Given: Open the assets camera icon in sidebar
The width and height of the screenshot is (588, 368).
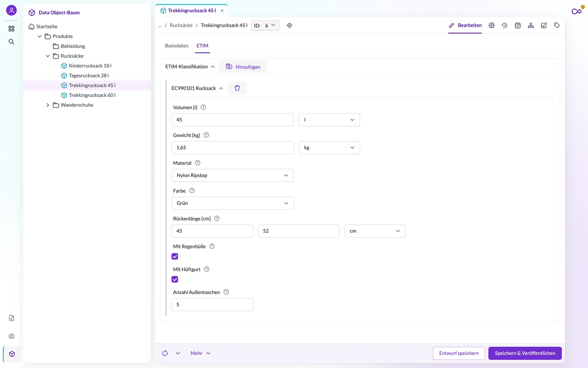Looking at the screenshot, I should click(x=11, y=336).
